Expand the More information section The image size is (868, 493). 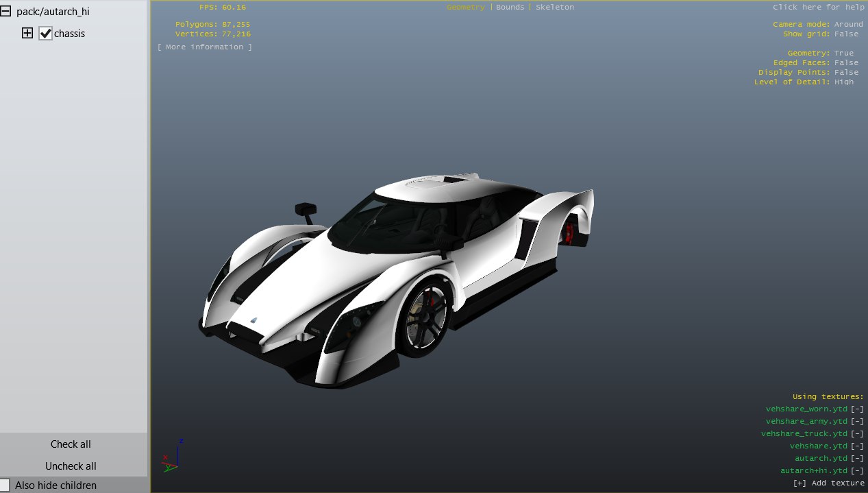(x=204, y=47)
